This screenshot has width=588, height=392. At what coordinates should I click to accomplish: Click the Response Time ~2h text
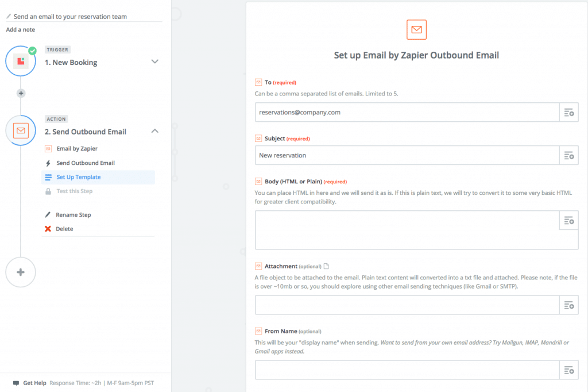[x=75, y=383]
